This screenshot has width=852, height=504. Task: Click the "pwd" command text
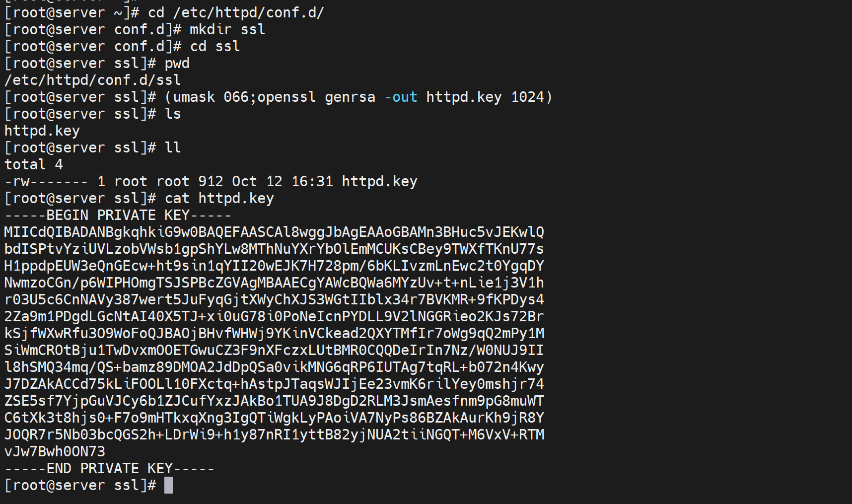[177, 63]
